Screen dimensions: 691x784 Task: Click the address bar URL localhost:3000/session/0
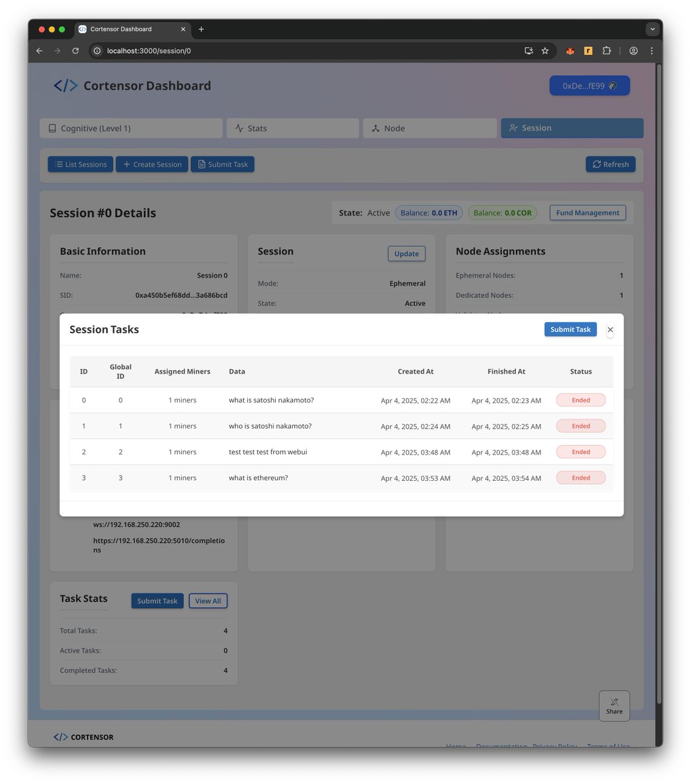(x=149, y=50)
